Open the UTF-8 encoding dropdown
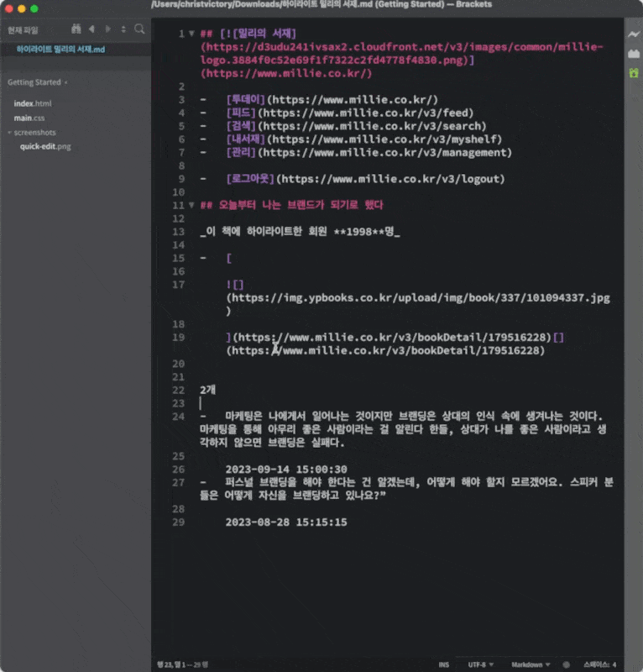 tap(481, 664)
